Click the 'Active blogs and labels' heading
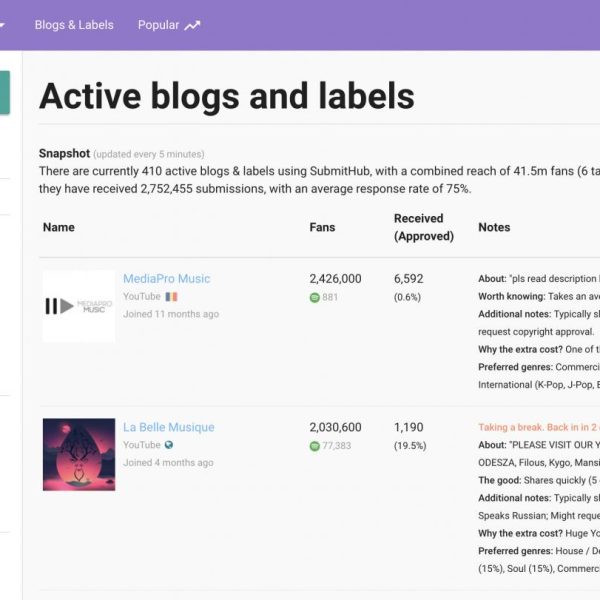600x600 pixels. (227, 96)
